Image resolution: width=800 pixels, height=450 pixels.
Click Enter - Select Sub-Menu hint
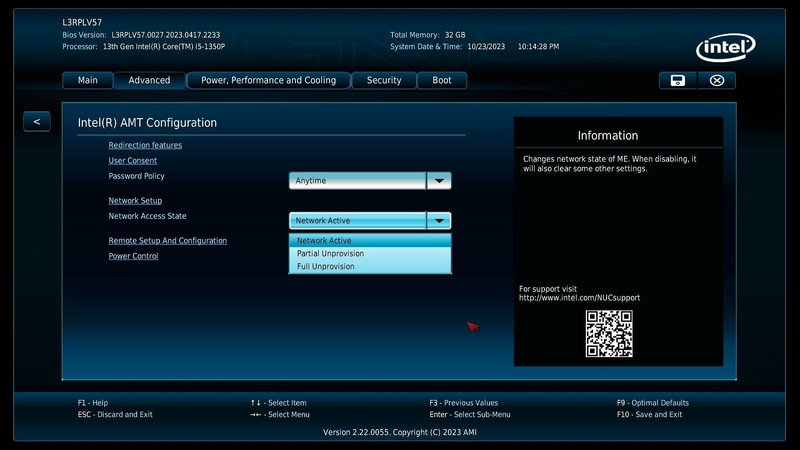pyautogui.click(x=469, y=414)
